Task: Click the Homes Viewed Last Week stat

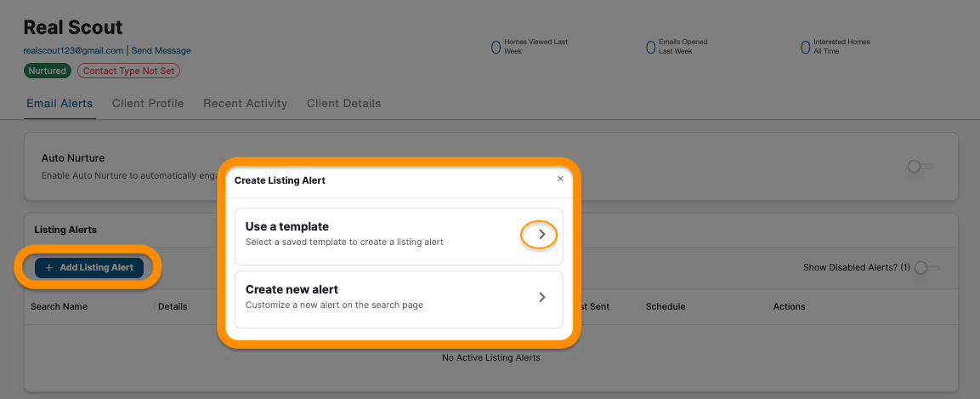Action: tap(530, 46)
